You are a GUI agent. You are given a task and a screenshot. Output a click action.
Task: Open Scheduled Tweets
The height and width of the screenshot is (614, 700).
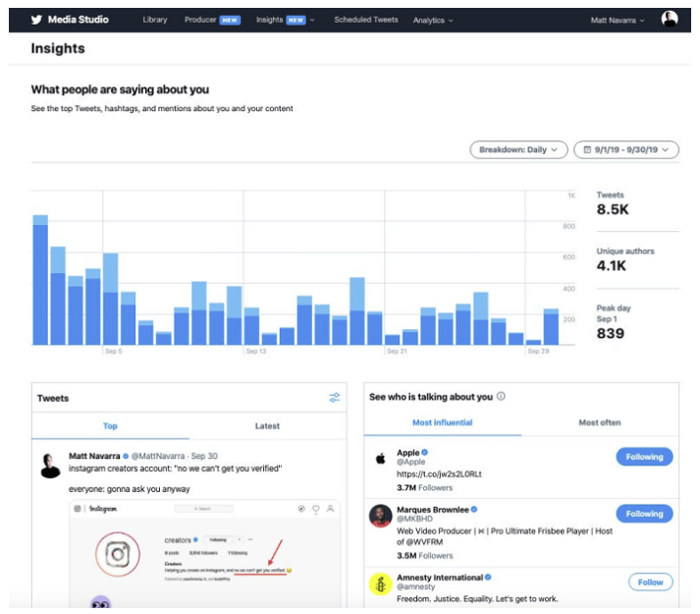tap(365, 20)
